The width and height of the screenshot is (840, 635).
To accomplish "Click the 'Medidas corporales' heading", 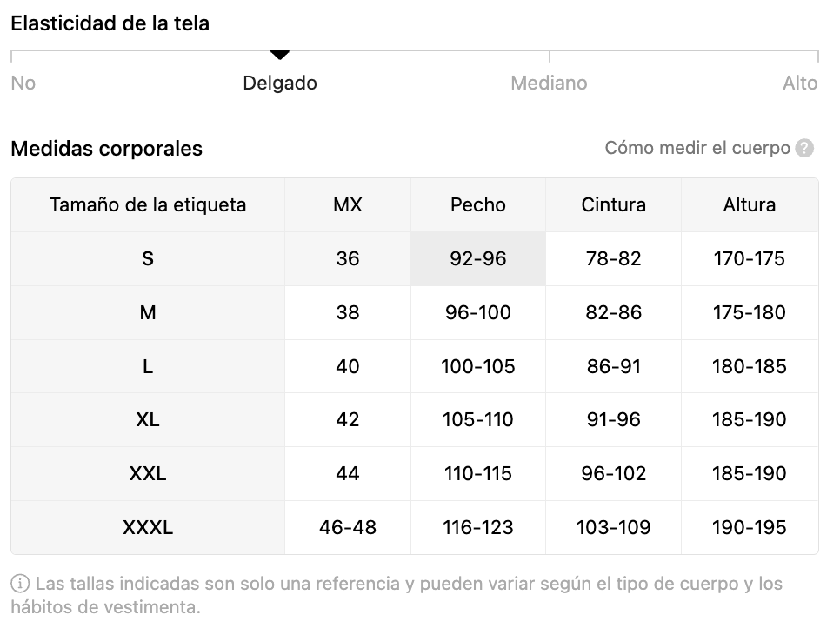I will point(107,149).
